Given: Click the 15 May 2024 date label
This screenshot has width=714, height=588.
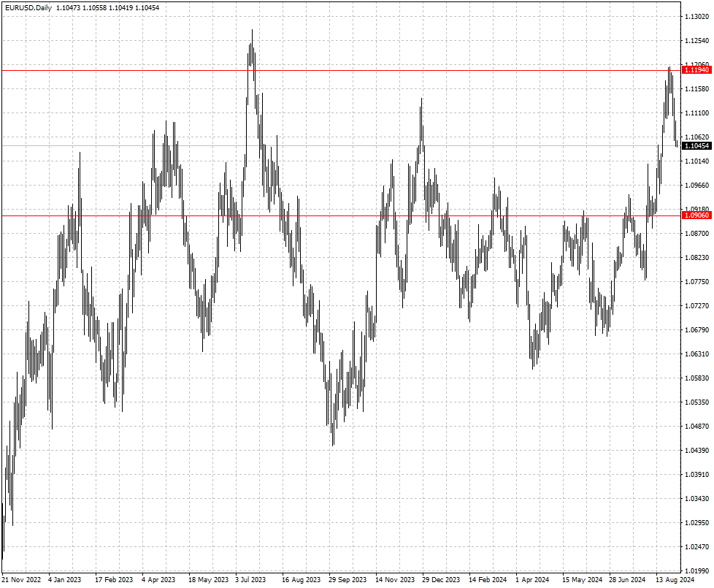Looking at the screenshot, I should tap(582, 580).
